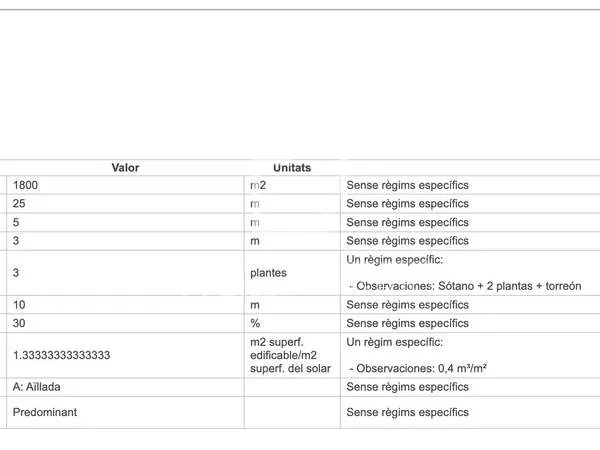600x450 pixels.
Task: Click the value 25 cell
Action: (x=125, y=204)
